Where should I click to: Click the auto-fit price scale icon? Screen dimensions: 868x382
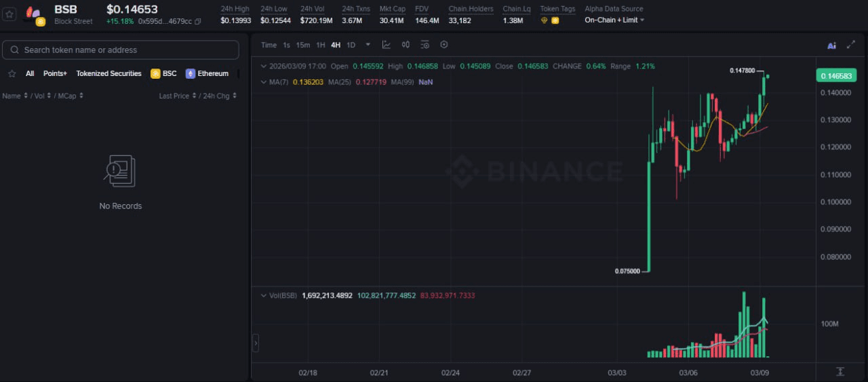pyautogui.click(x=840, y=371)
